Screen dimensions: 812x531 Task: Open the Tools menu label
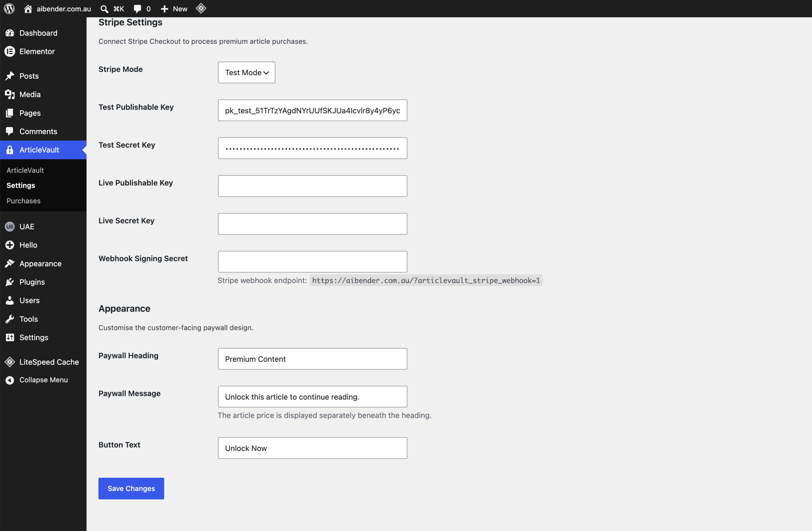coord(29,319)
